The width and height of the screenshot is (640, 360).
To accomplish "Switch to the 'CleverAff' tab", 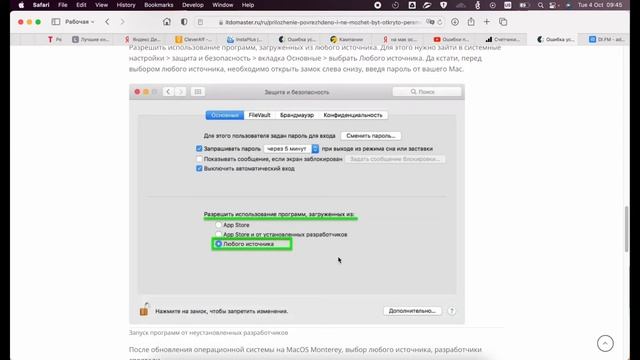I will click(x=193, y=39).
